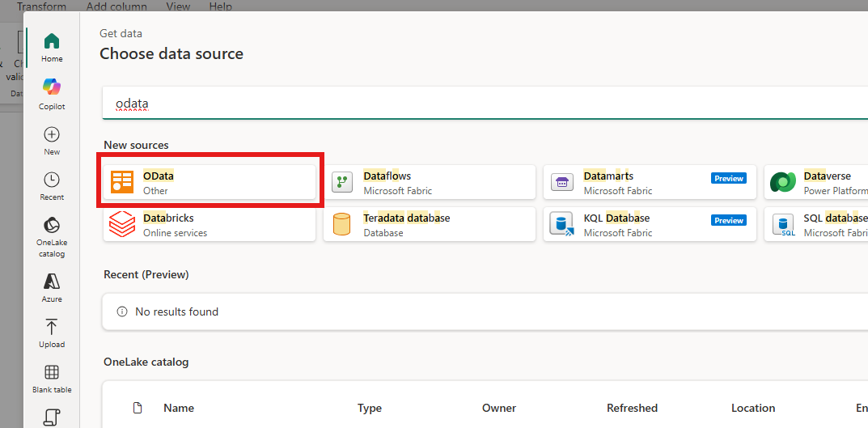Open the Transform ribbon tab
This screenshot has height=428, width=868.
pyautogui.click(x=41, y=6)
